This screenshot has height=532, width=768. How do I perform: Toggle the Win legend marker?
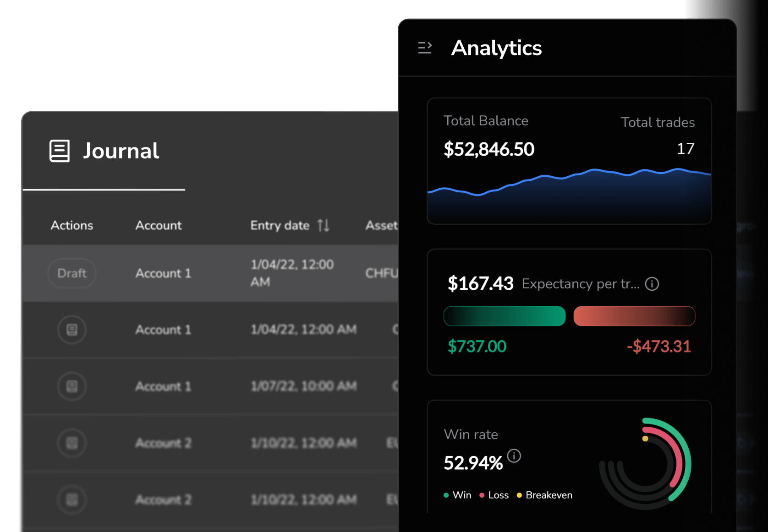pyautogui.click(x=445, y=495)
